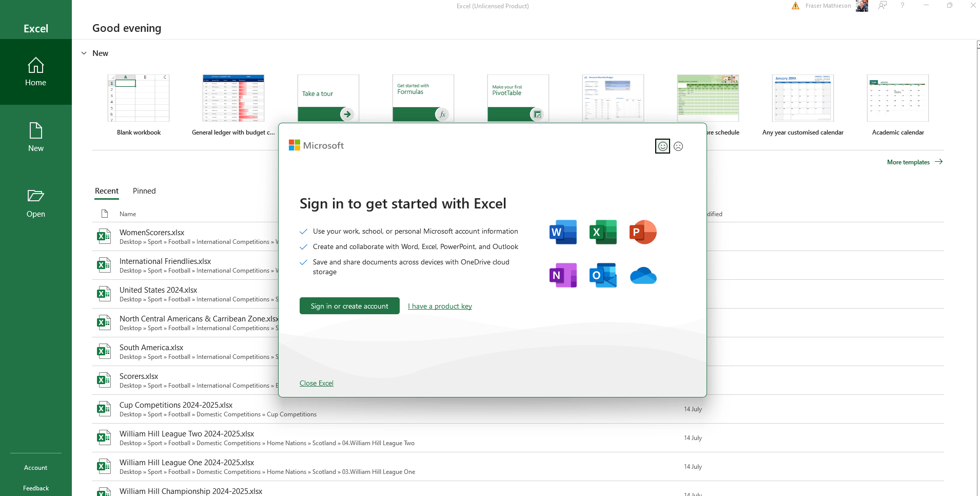Click Sign in or create account
Screen dimensions: 980x496
click(349, 306)
